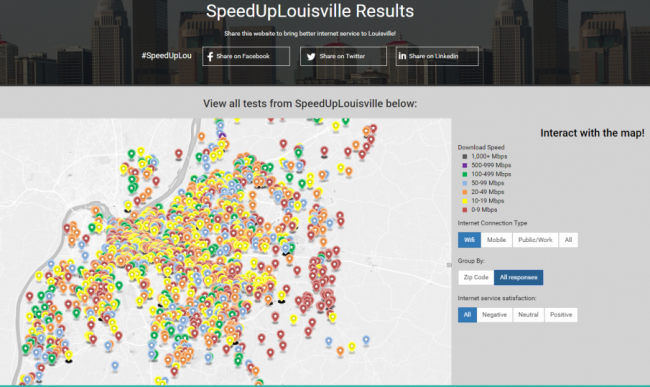Select Public/Work connection type
The height and width of the screenshot is (387, 650).
[x=535, y=240]
